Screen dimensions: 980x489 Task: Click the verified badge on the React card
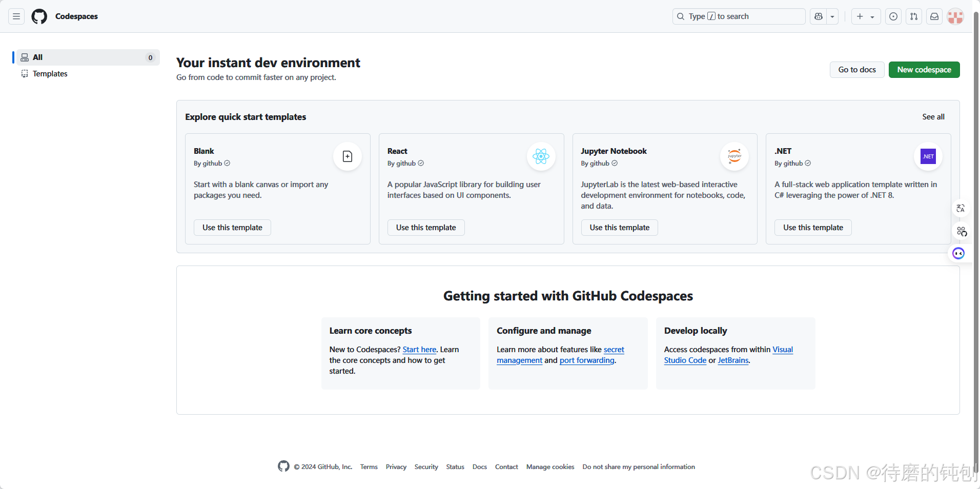click(x=421, y=163)
